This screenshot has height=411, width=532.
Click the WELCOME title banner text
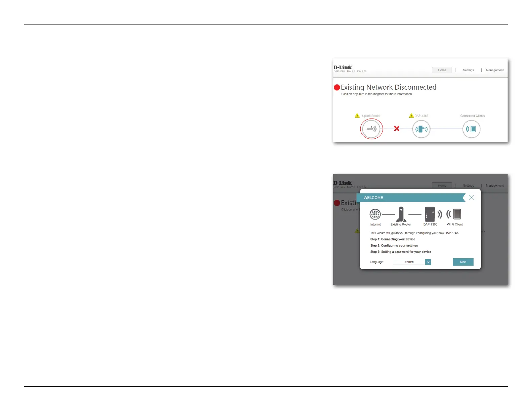click(373, 198)
